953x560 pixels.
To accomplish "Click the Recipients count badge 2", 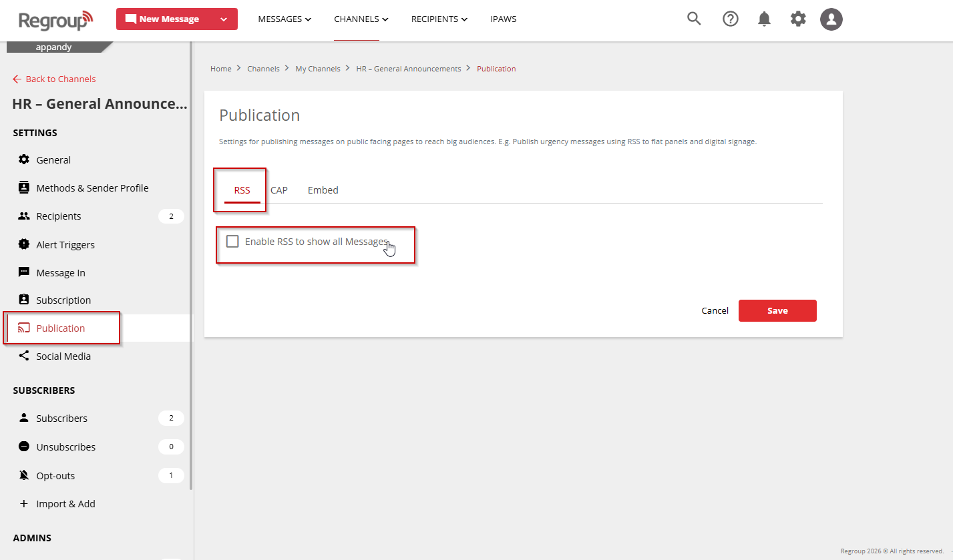I will [171, 216].
